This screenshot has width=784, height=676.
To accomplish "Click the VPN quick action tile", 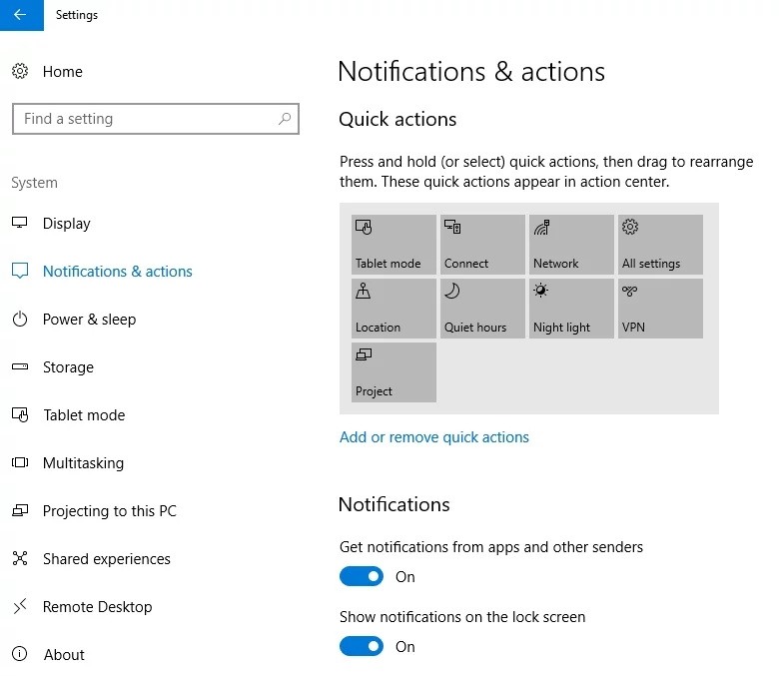I will (x=660, y=309).
